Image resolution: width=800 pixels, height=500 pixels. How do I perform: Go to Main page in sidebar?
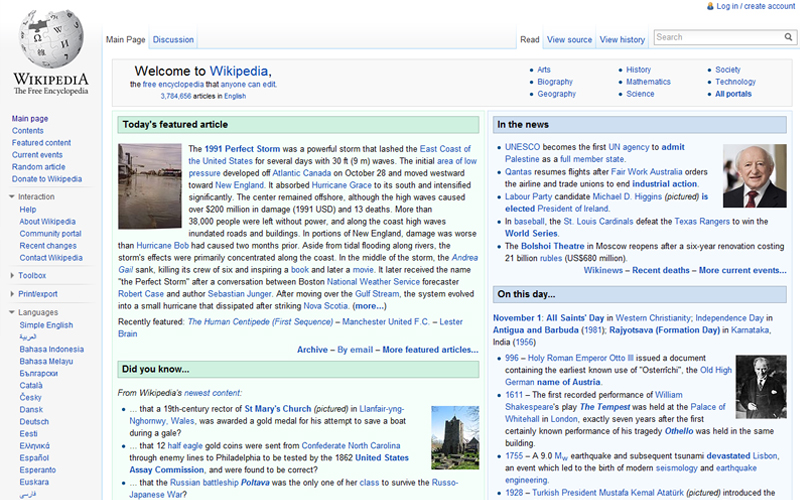coord(30,118)
